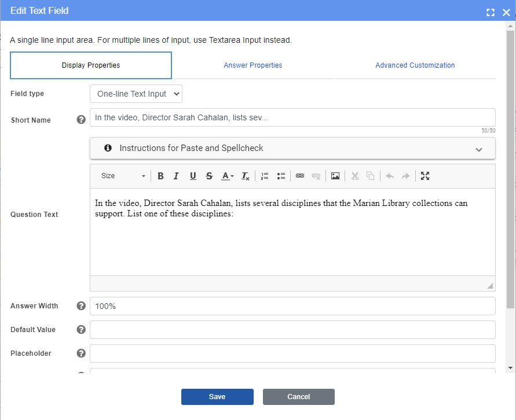
Task: Maximize the rich text editor
Action: click(x=425, y=176)
